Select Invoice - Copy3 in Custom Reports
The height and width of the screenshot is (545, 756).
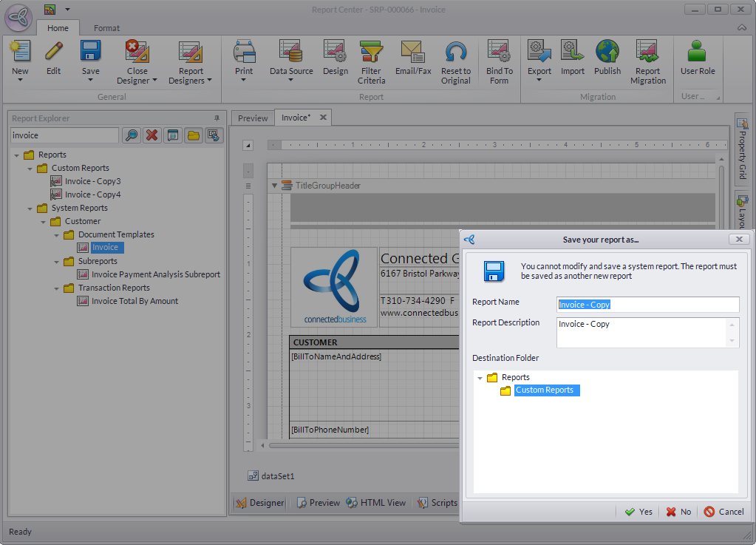pos(92,181)
